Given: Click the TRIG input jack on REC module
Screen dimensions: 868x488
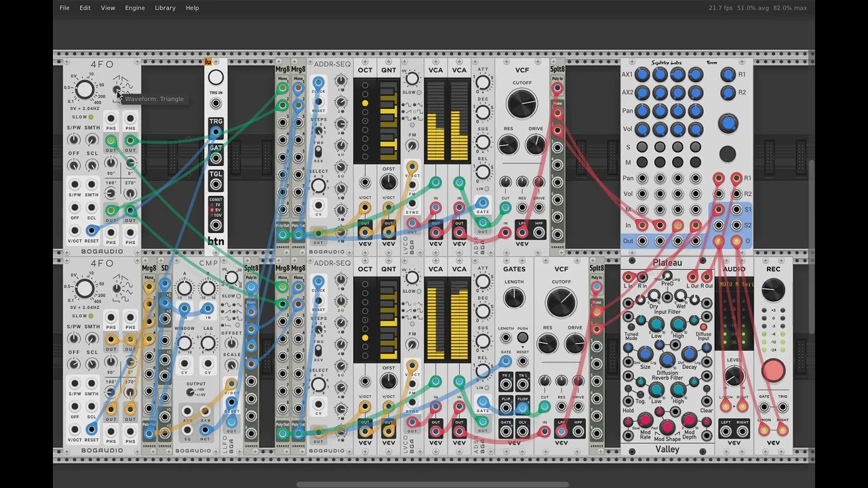Looking at the screenshot, I should point(782,407).
